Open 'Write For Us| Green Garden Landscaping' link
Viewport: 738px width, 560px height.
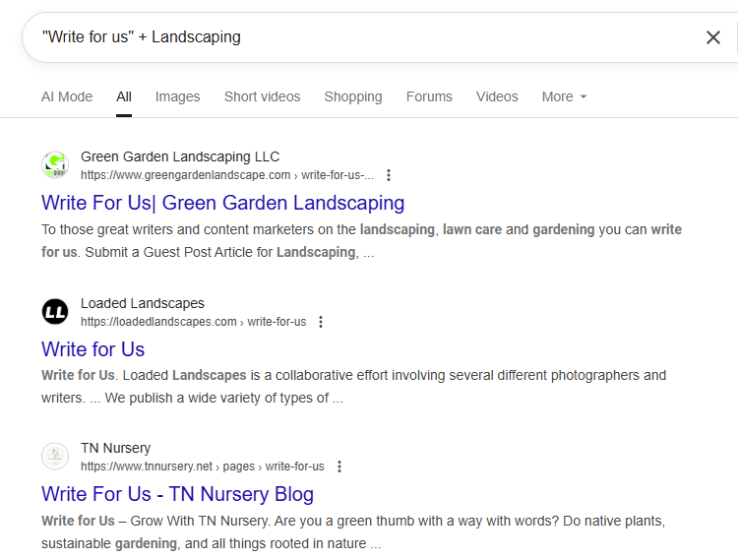(222, 203)
